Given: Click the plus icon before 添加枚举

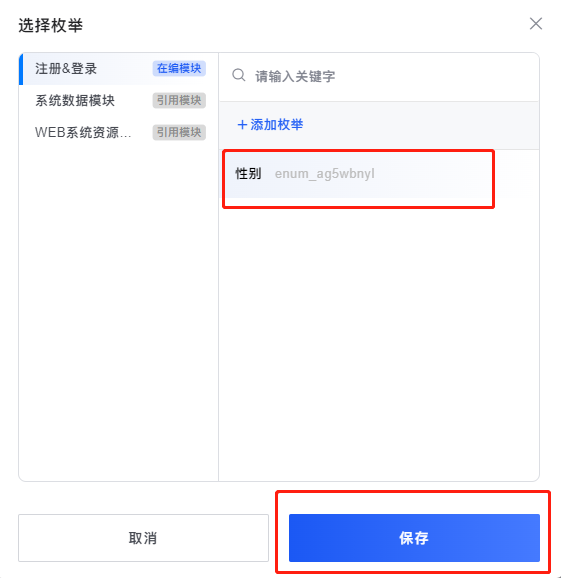Looking at the screenshot, I should coord(242,125).
